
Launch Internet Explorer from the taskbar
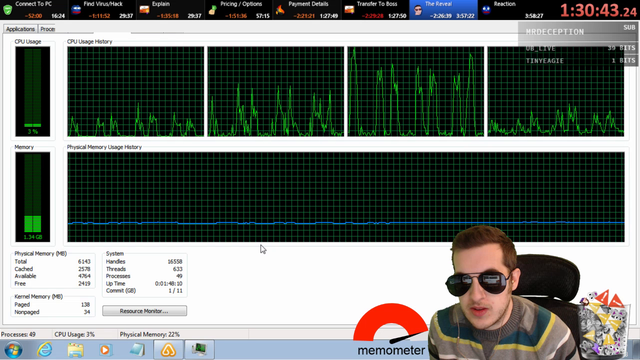44,350
